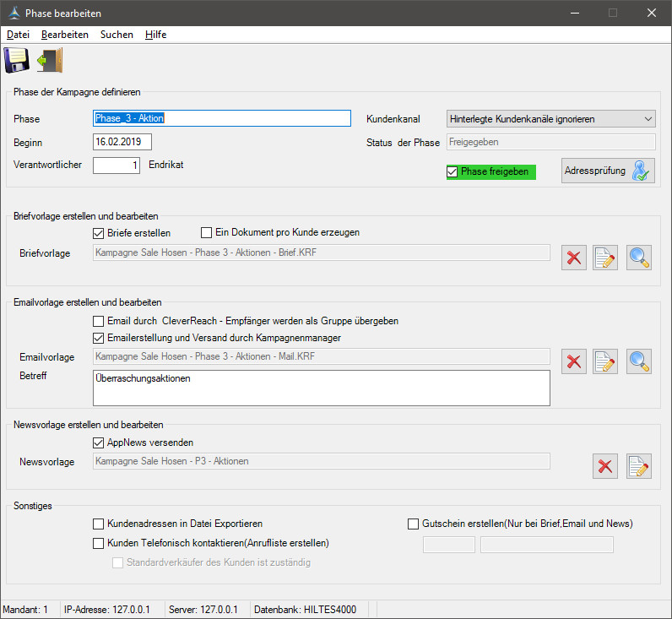Edit the Briefvorlage with notepad pencil icon
The width and height of the screenshot is (672, 619).
605,258
